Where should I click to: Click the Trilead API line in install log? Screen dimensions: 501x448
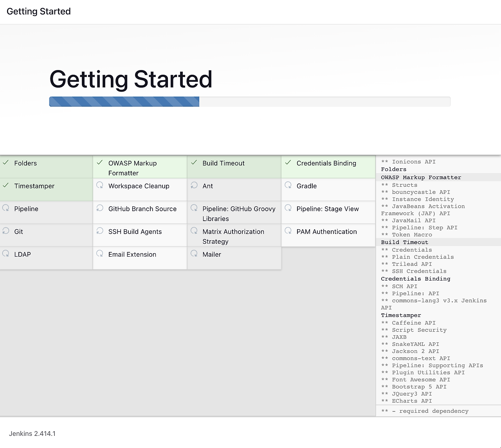407,264
